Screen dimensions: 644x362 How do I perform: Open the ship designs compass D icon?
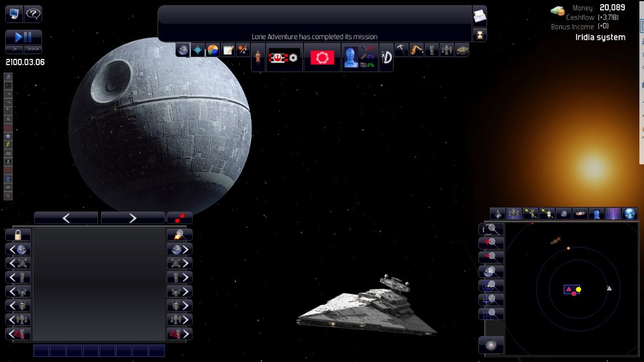click(x=386, y=58)
